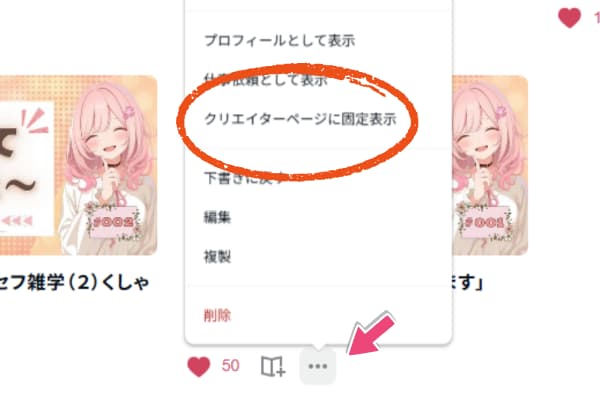Open the like count number 50

230,366
